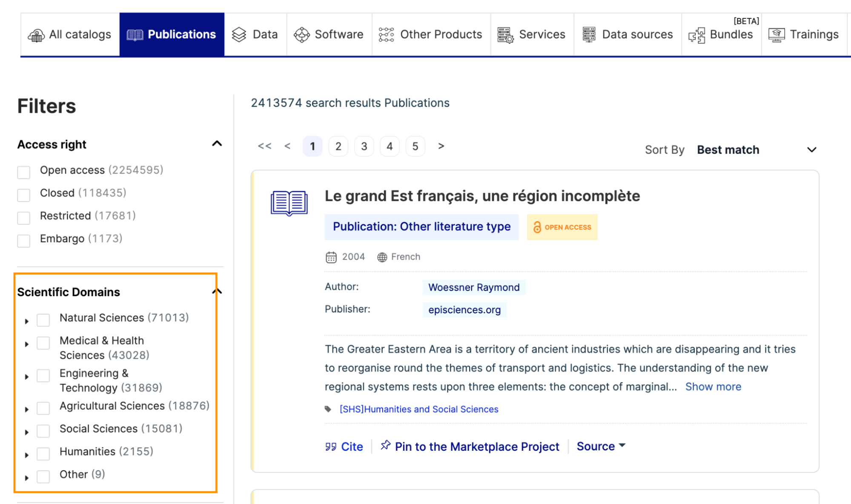
Task: Expand Humanities tree arrow
Action: point(27,455)
